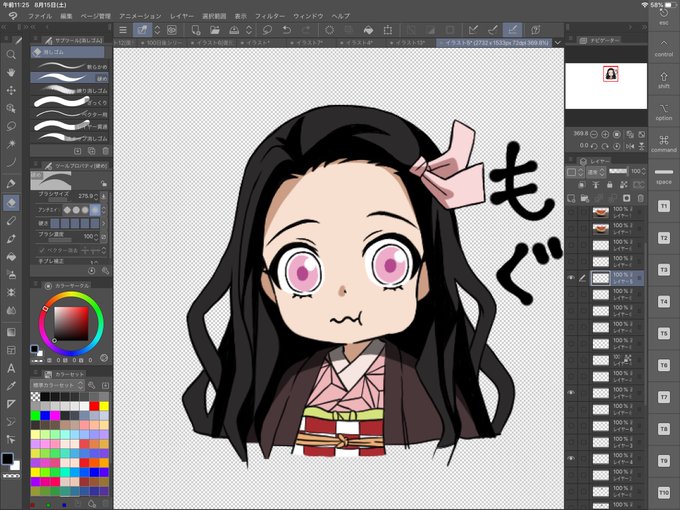Open the レイヤー menu

[x=182, y=16]
